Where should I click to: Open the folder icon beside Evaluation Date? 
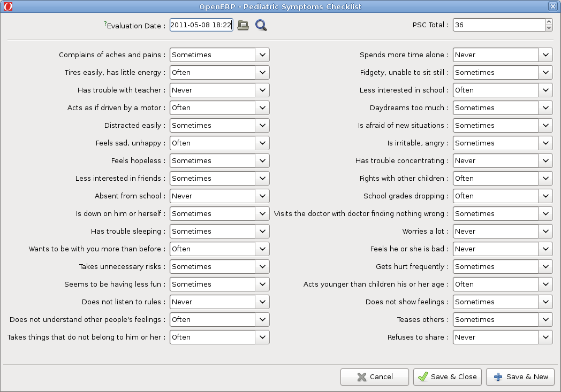(243, 25)
